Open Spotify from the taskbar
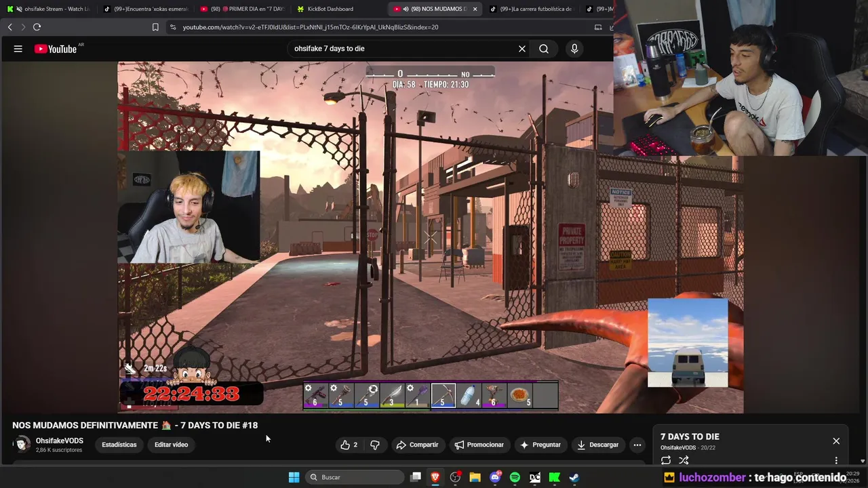Screen dimensions: 868x488 (x=515, y=477)
